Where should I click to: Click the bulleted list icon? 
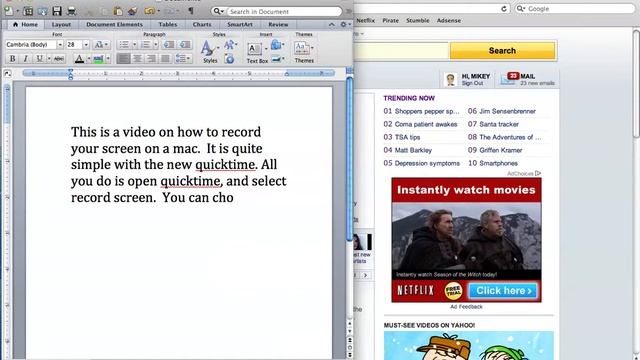[x=124, y=44]
